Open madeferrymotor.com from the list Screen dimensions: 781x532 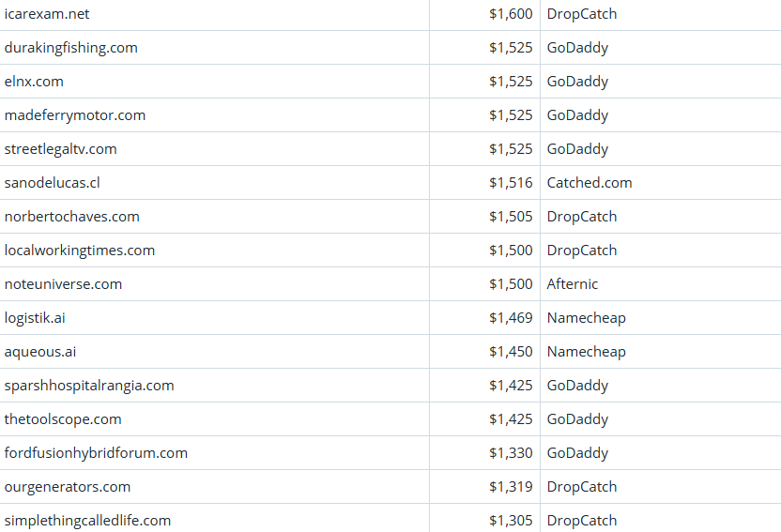point(75,115)
